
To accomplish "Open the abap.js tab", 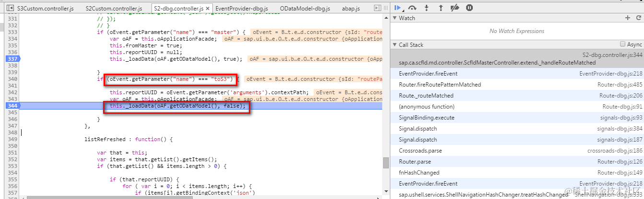I will point(351,9).
